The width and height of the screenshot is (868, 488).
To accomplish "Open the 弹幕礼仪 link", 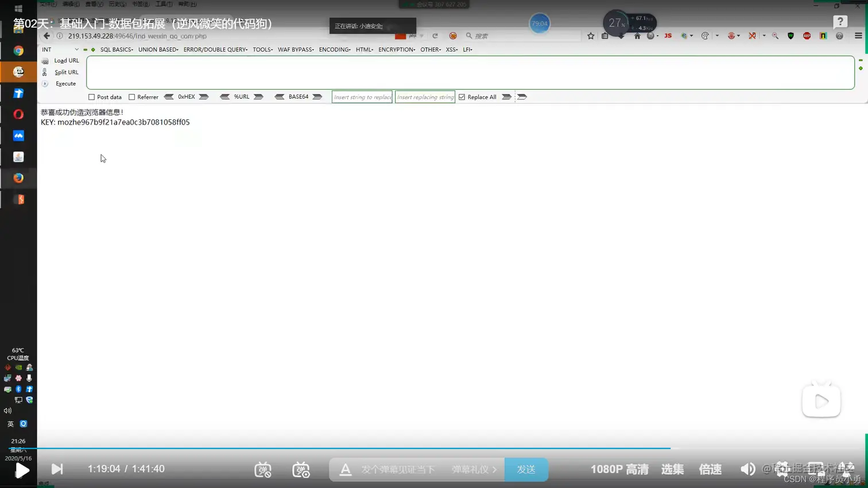I will click(474, 470).
